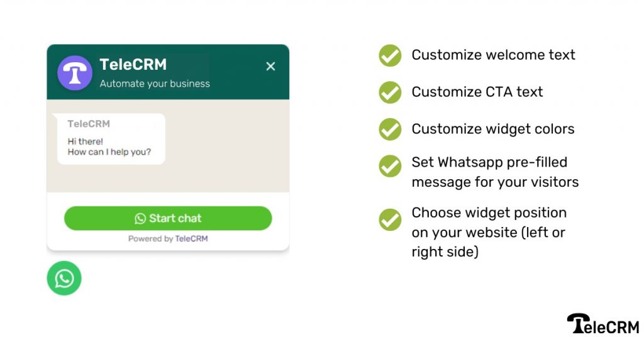This screenshot has height=337, width=644.
Task: Close the TeleCRM chat widget
Action: tap(270, 66)
